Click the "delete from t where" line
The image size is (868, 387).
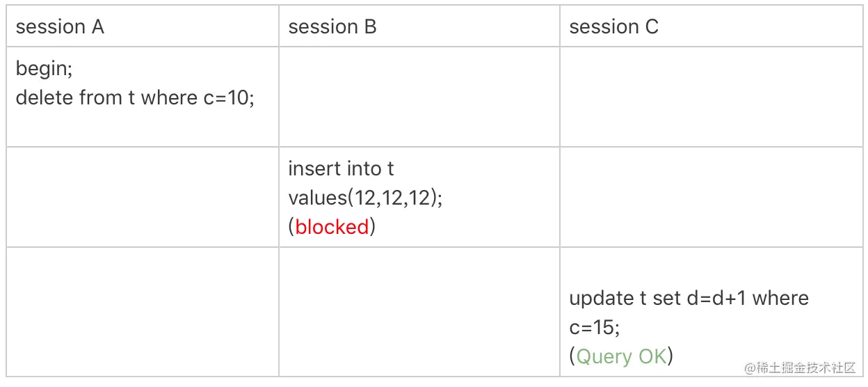pos(107,97)
